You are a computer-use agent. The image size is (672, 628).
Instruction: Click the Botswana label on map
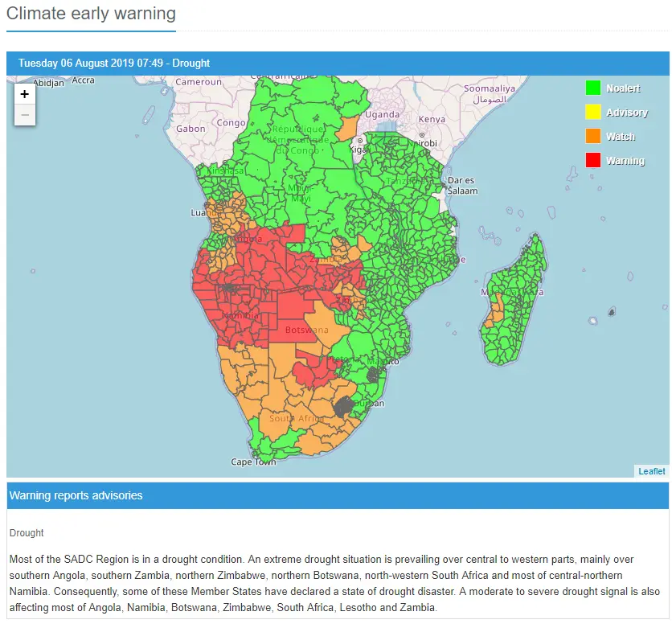click(x=307, y=330)
